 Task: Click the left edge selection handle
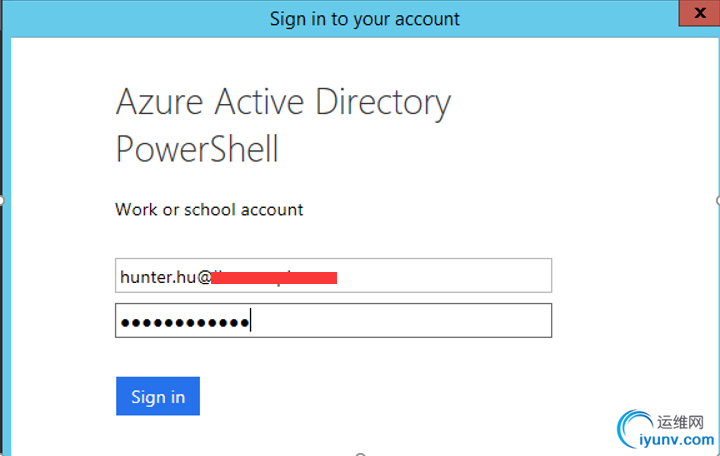click(1, 201)
